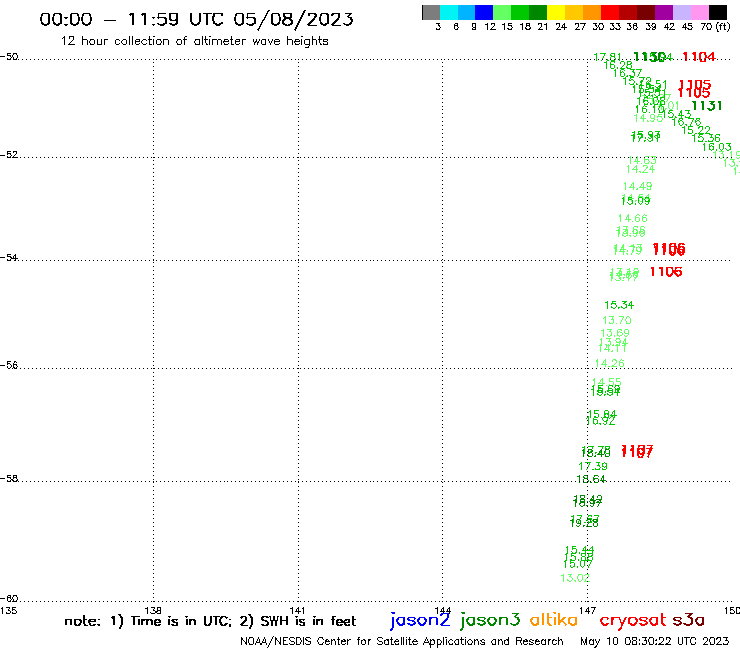This screenshot has height=650, width=740.
Task: Click the '70 (ft)' scale label
Action: coord(715,27)
